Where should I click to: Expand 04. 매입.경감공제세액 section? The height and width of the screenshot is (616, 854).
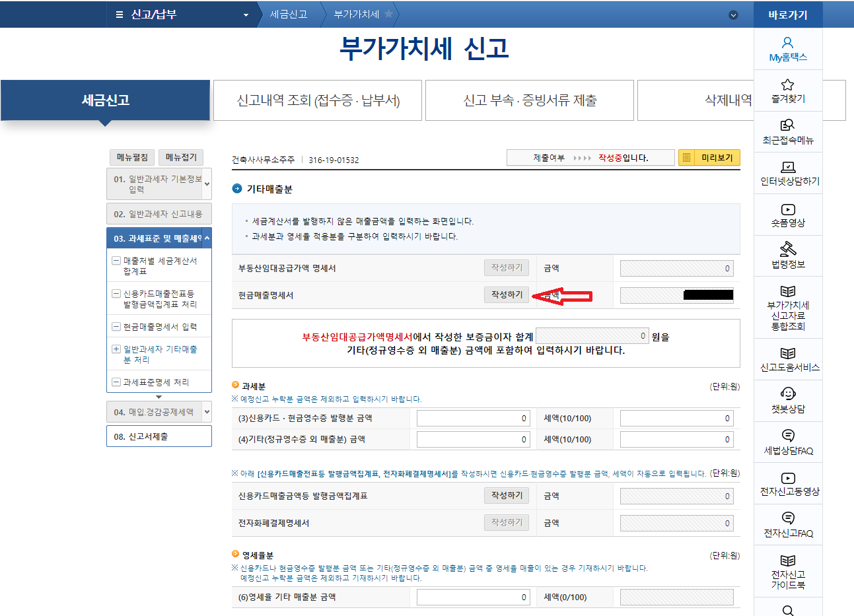[207, 412]
